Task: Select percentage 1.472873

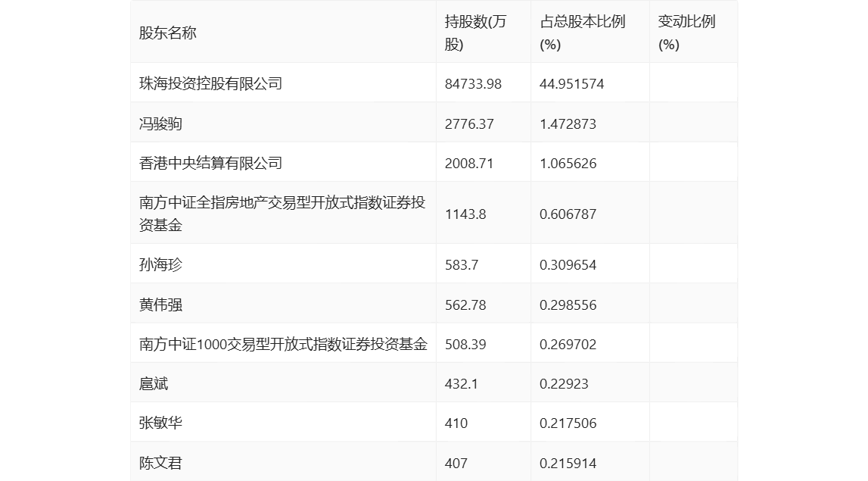Action: coord(568,123)
